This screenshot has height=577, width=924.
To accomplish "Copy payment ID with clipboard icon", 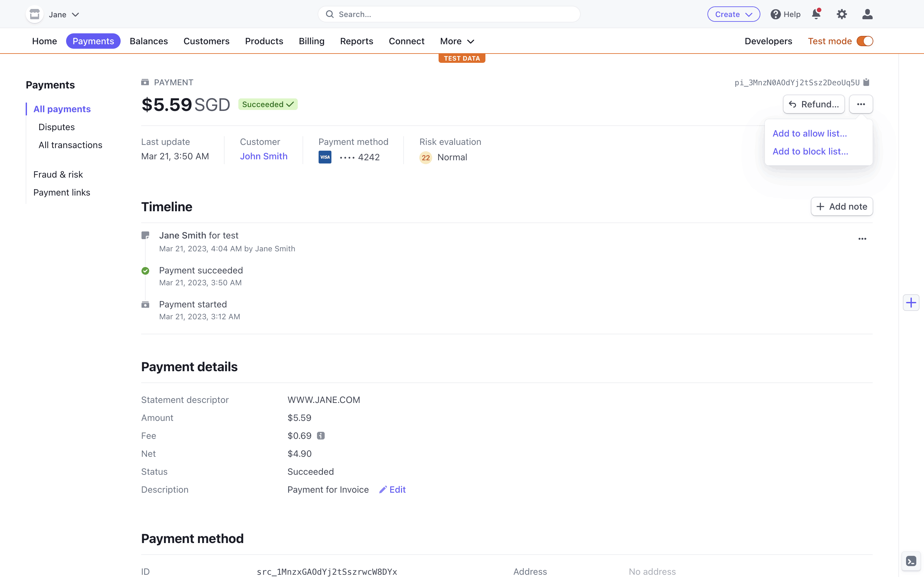I will point(866,82).
